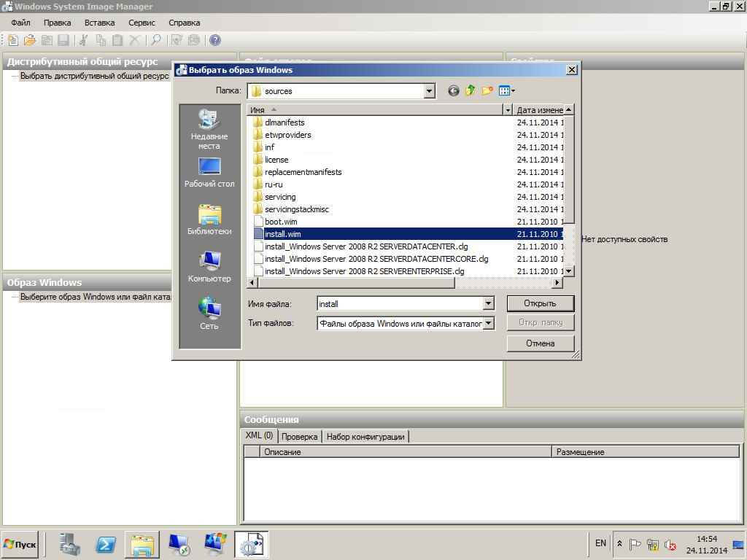Screen dimensions: 747x560
Task: Click the Описание column header in messages
Action: pos(405,452)
